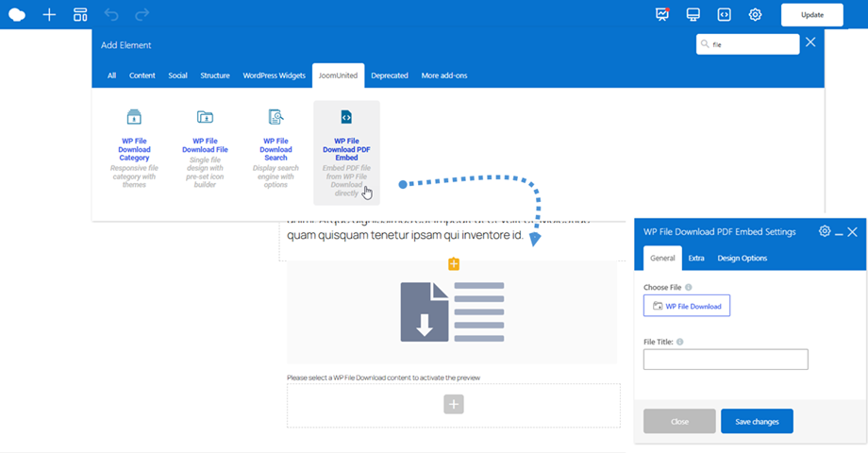Choose the WP File Download PDF Embed icon
Screen dimensions: 868x453
[346, 117]
